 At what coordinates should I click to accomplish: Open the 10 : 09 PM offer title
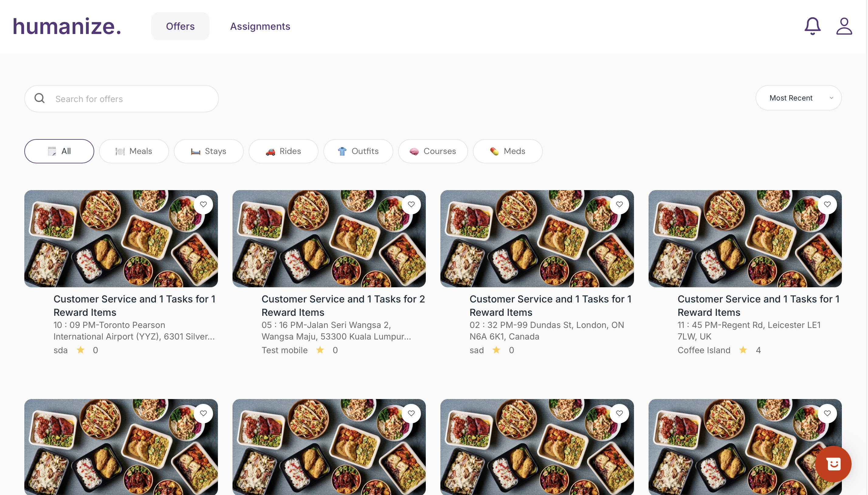[135, 306]
